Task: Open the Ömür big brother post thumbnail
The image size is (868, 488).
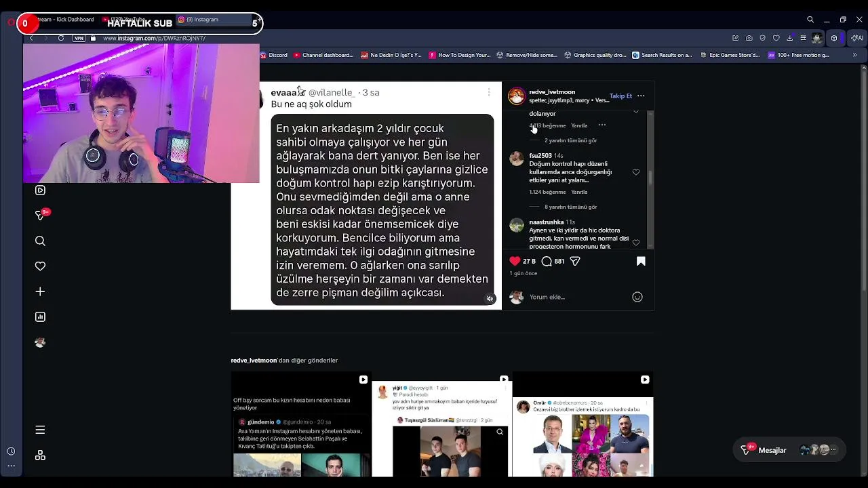Action: pyautogui.click(x=583, y=424)
